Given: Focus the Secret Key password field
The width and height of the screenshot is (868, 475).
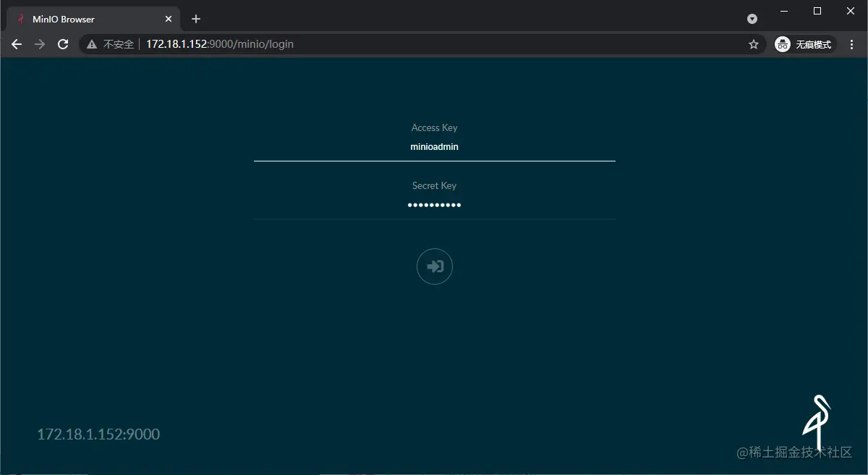Looking at the screenshot, I should (x=435, y=205).
